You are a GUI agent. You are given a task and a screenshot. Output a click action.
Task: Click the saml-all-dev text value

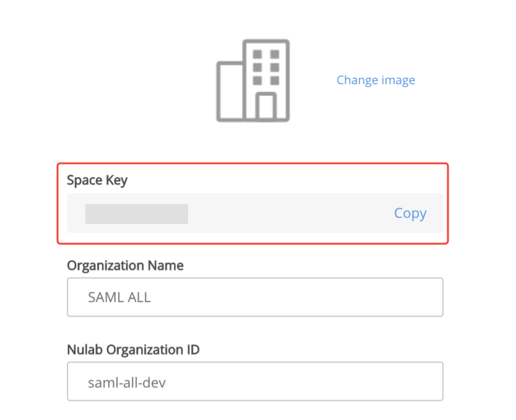tap(127, 382)
